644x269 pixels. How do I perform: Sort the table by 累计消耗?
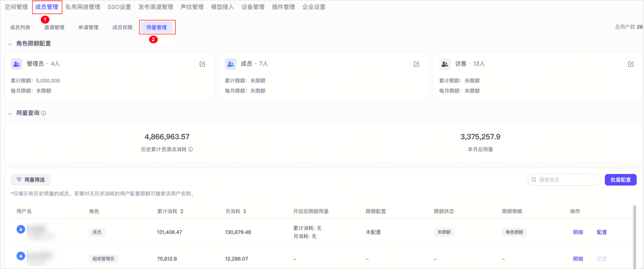coord(182,211)
